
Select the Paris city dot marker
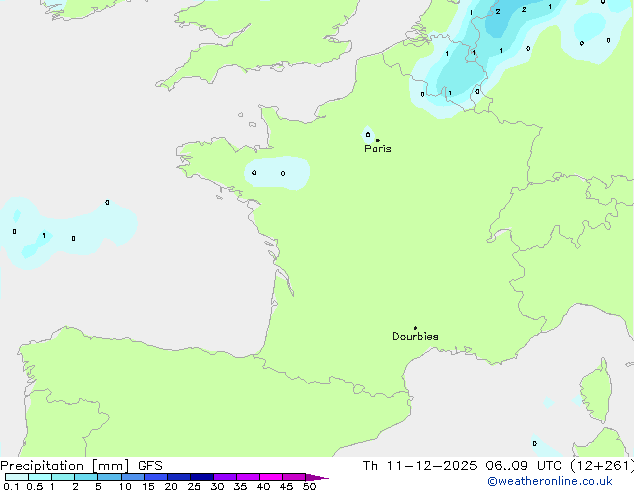coord(378,140)
